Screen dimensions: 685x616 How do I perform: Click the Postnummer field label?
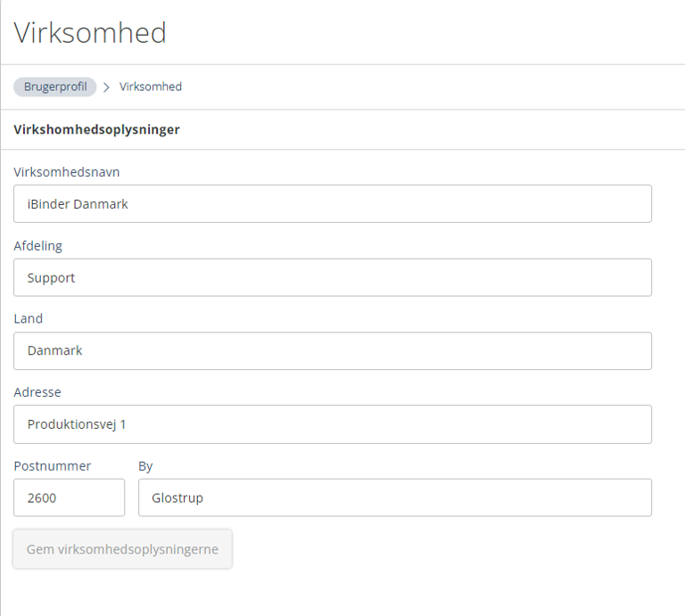(53, 466)
